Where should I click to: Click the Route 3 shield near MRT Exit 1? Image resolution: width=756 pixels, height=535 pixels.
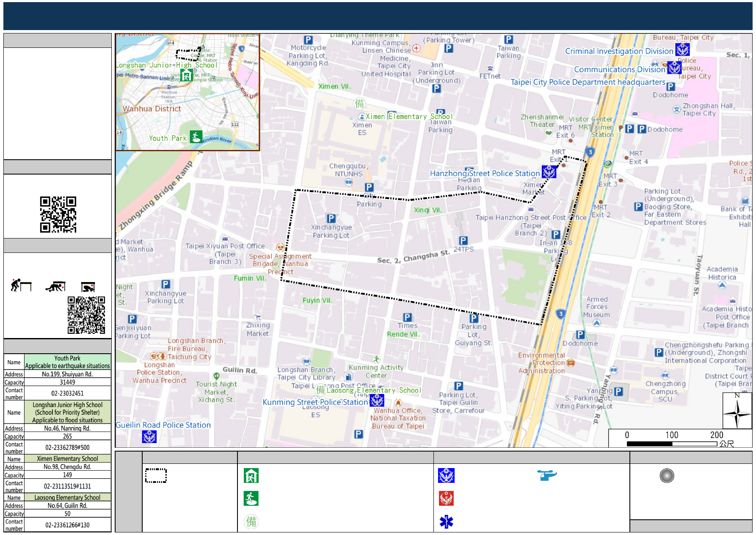590,152
